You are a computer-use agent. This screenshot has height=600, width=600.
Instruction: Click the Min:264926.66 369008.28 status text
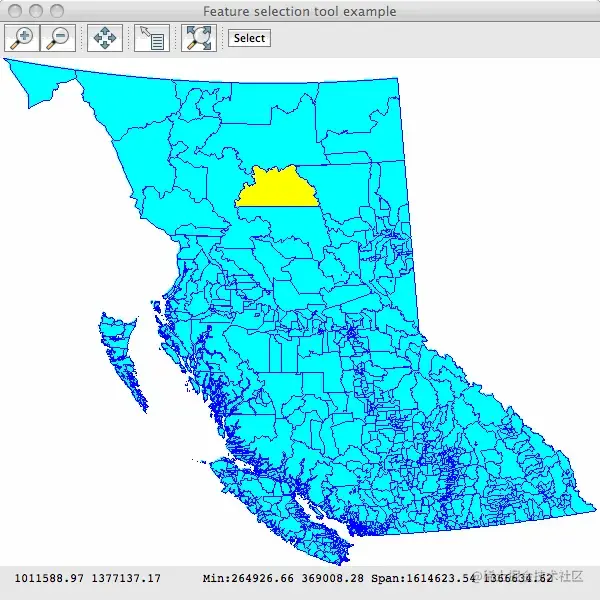(x=283, y=578)
